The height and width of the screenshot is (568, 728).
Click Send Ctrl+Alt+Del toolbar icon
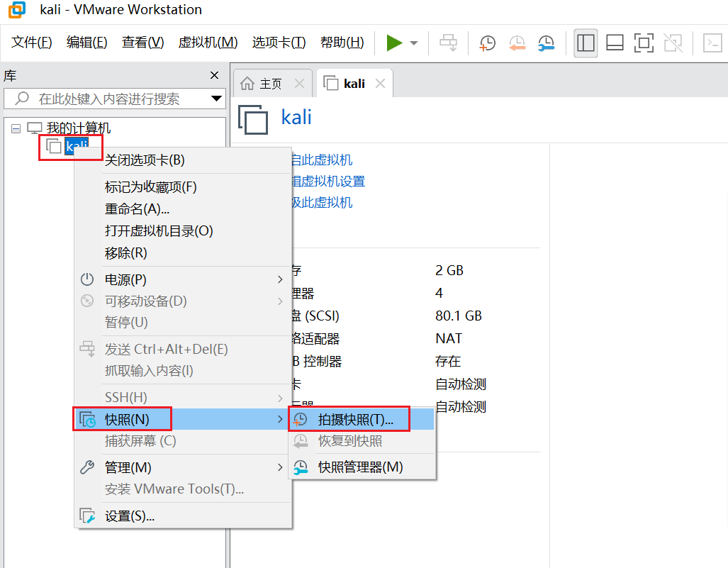(x=448, y=43)
